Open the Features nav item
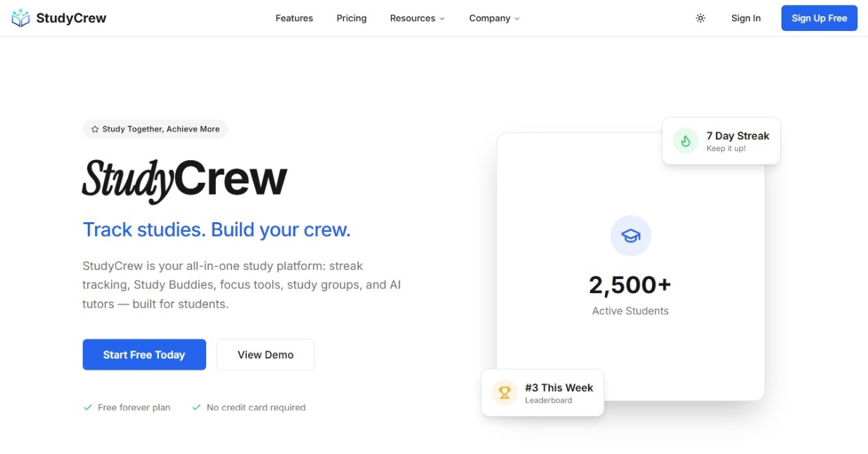Viewport: 868px width, 454px height. [294, 18]
